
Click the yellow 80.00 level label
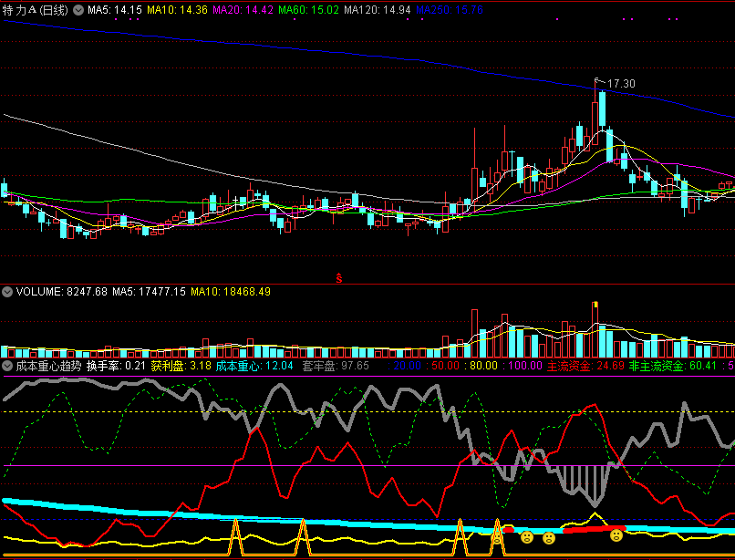pos(481,366)
